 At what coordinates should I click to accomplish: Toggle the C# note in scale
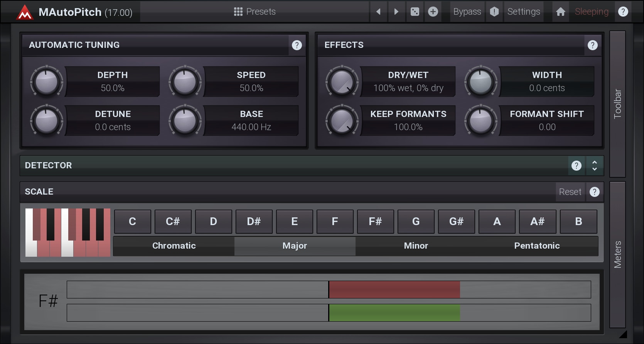[173, 222]
